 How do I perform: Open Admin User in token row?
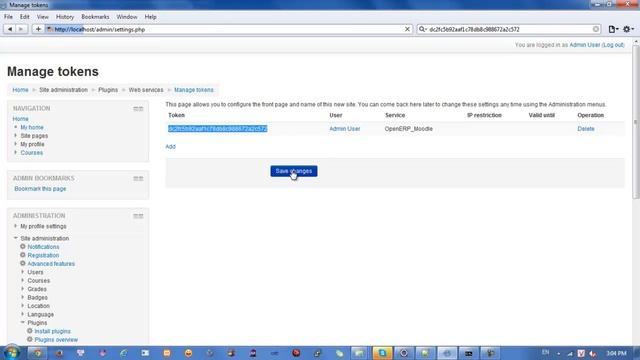344,129
